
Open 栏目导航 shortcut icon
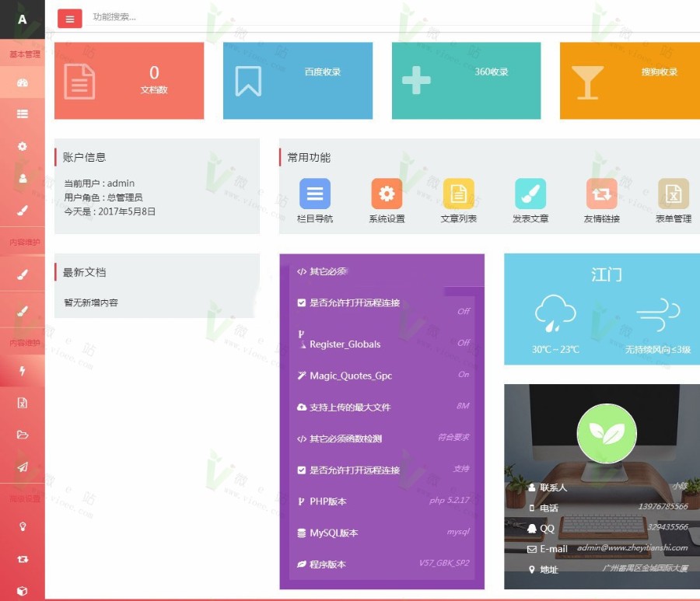pyautogui.click(x=315, y=193)
